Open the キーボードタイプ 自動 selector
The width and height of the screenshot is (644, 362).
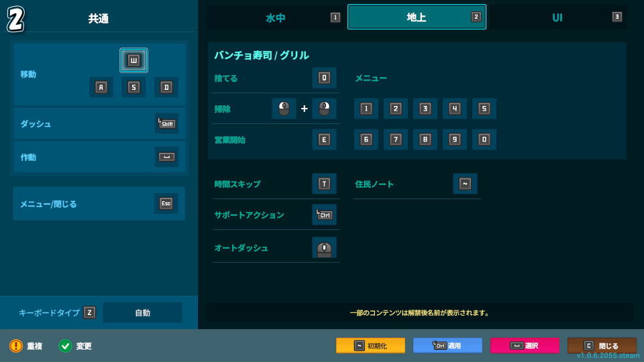pyautogui.click(x=142, y=313)
